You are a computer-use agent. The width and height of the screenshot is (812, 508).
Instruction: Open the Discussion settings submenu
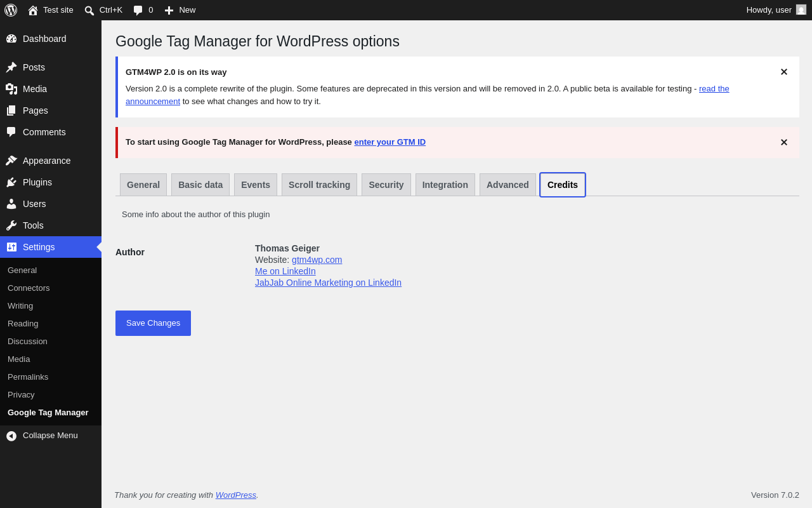(x=27, y=341)
